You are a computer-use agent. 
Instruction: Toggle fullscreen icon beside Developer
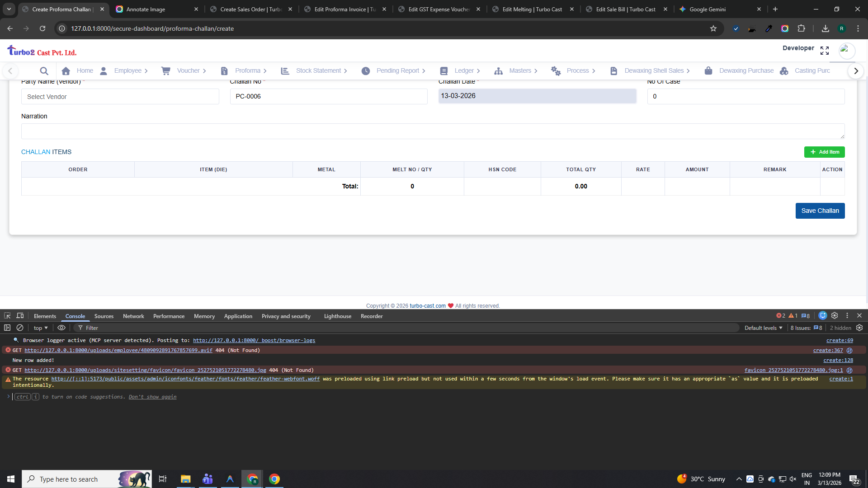pos(825,51)
